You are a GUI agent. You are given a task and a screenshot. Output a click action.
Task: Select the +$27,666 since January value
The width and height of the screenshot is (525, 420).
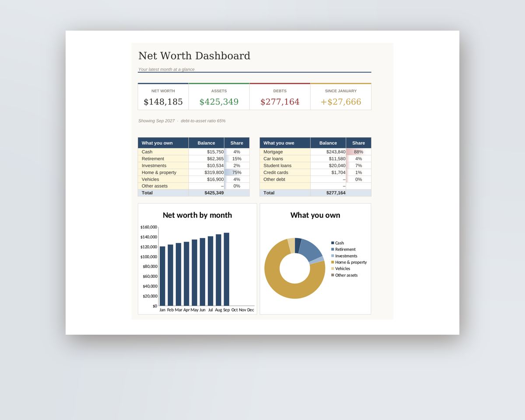point(341,102)
